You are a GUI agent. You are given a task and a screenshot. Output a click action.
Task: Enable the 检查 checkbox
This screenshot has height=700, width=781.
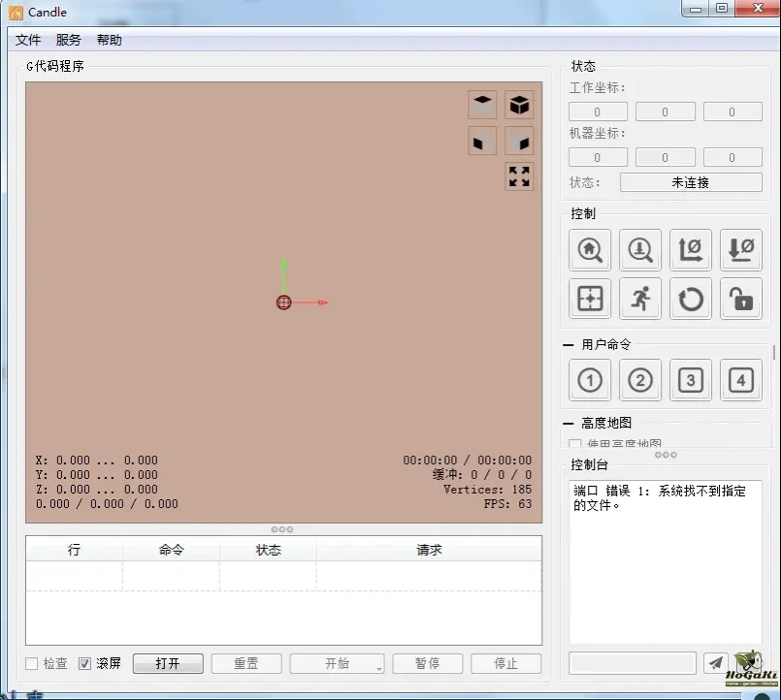pos(32,664)
